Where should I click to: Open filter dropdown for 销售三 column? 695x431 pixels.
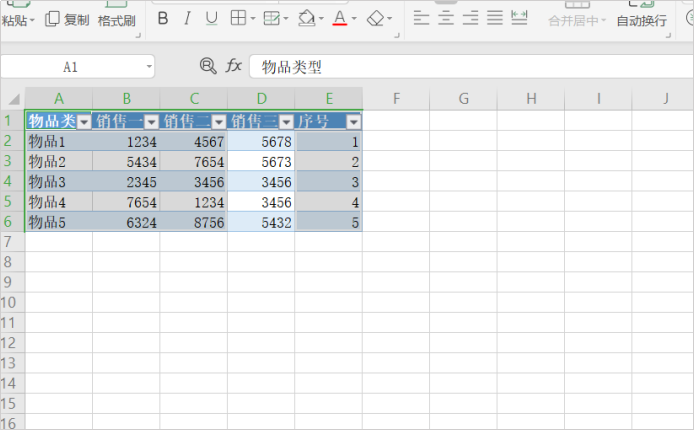point(286,122)
